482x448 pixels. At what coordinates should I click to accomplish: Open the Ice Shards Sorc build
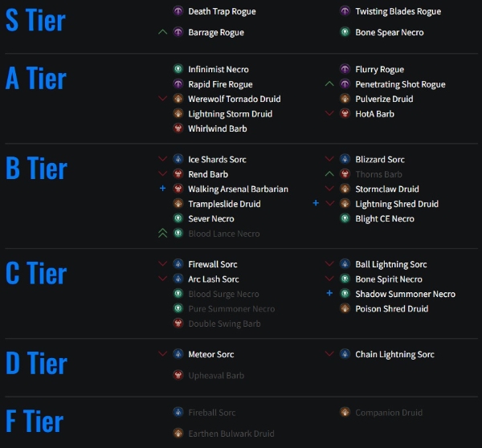pos(217,160)
